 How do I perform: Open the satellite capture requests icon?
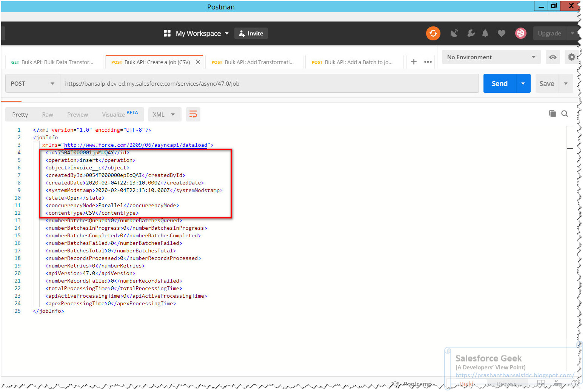point(454,33)
